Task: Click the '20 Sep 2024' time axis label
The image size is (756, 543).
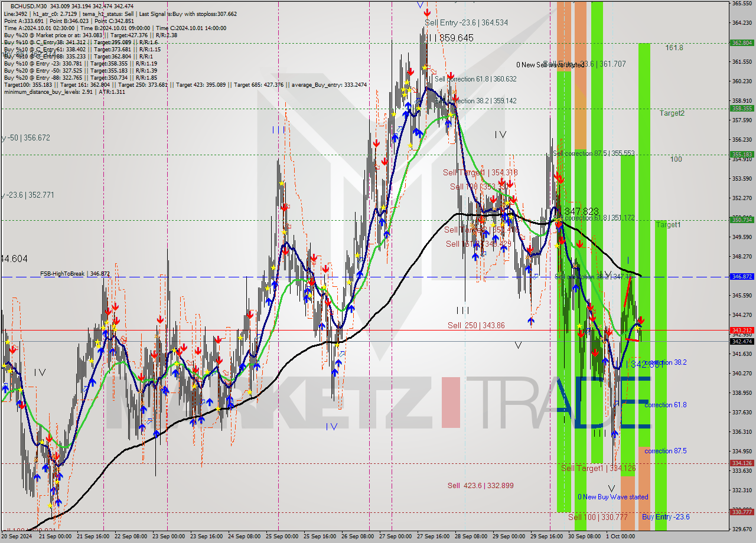Action: click(18, 537)
